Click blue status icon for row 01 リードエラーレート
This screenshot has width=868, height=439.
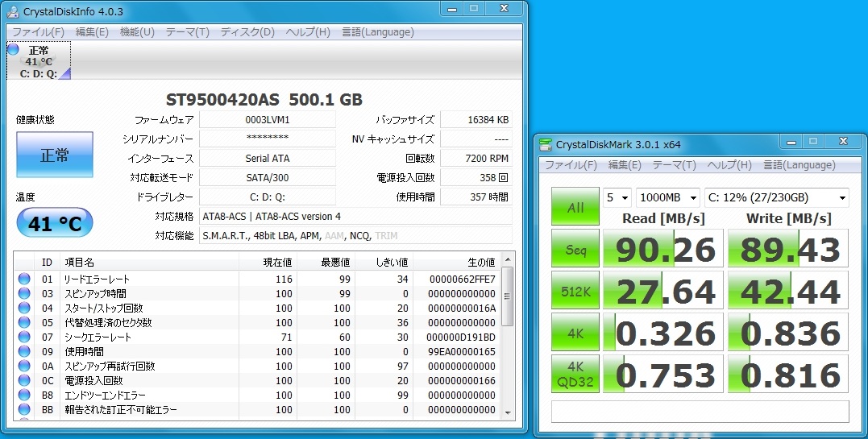(x=24, y=279)
